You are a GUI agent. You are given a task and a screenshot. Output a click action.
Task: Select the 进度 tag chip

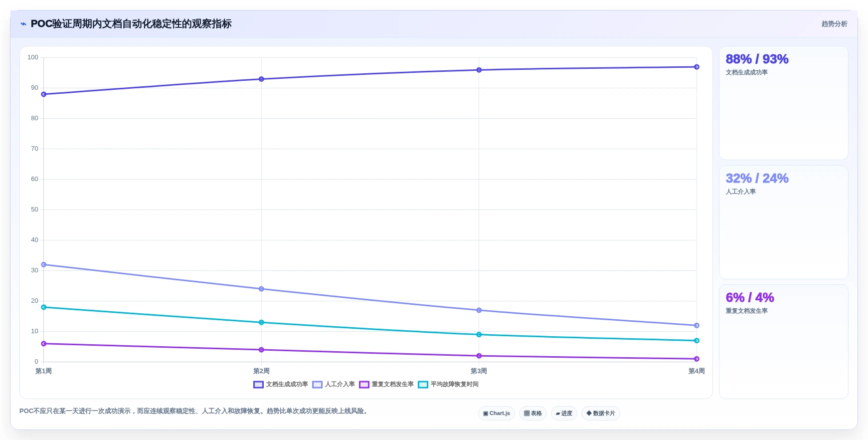click(564, 413)
